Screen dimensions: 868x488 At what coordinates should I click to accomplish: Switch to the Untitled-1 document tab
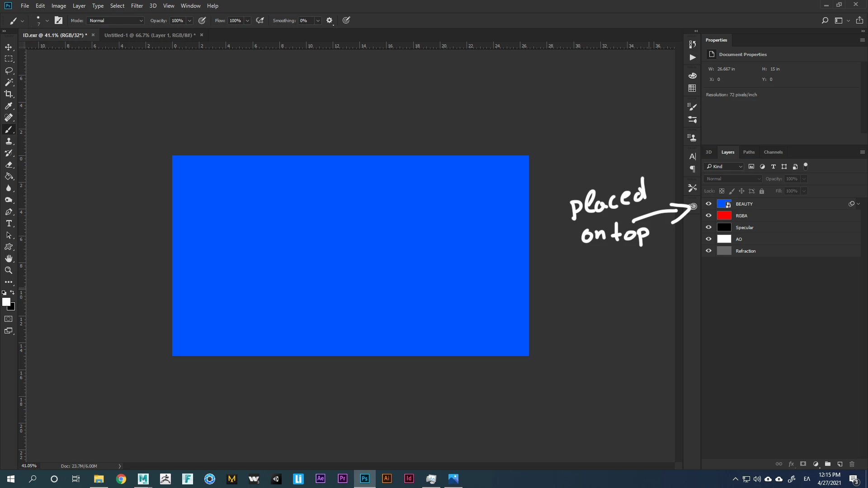click(150, 35)
